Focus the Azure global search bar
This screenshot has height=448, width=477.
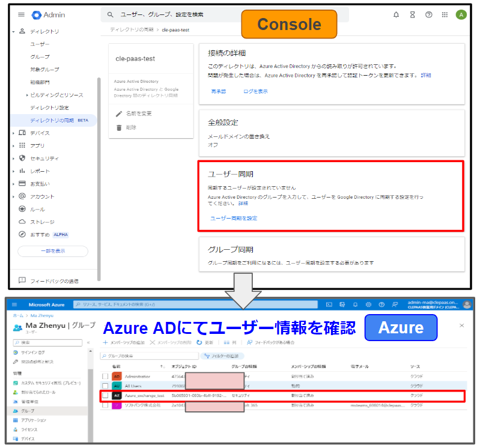point(195,304)
